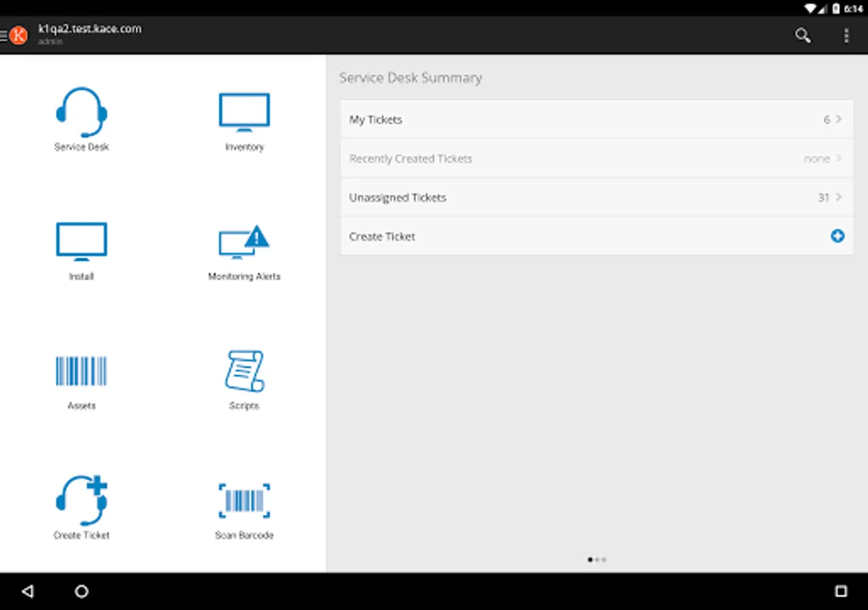Open the hamburger navigation drawer
Image resolution: width=868 pixels, height=610 pixels.
[x=4, y=35]
